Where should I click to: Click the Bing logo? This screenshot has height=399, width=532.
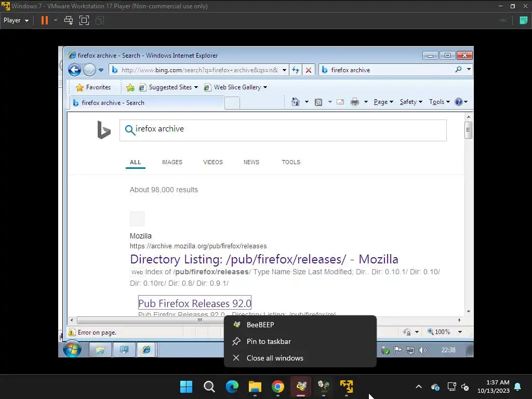tap(104, 130)
